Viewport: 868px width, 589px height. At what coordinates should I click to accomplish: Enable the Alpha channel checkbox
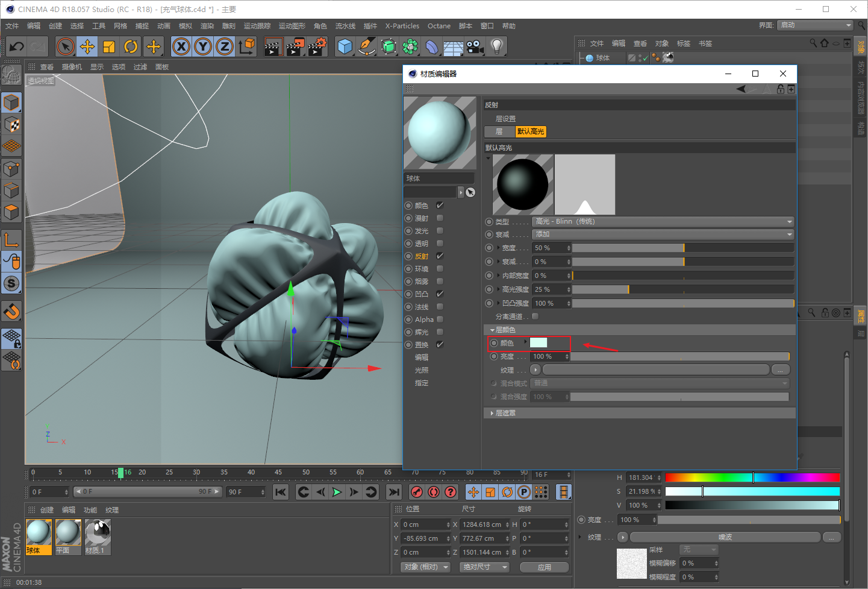point(440,320)
